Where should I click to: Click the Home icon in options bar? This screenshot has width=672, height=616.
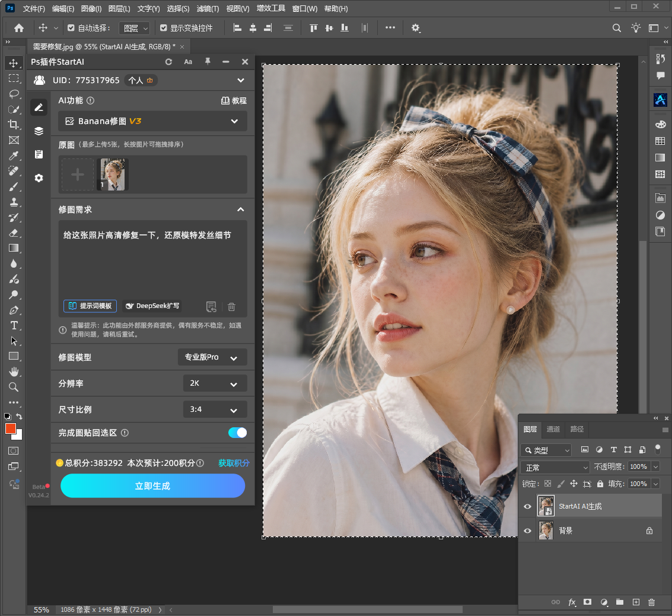[19, 28]
